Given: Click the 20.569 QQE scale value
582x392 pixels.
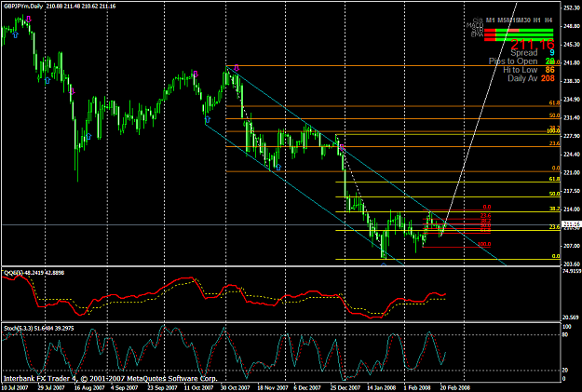Looking at the screenshot, I should (571, 318).
